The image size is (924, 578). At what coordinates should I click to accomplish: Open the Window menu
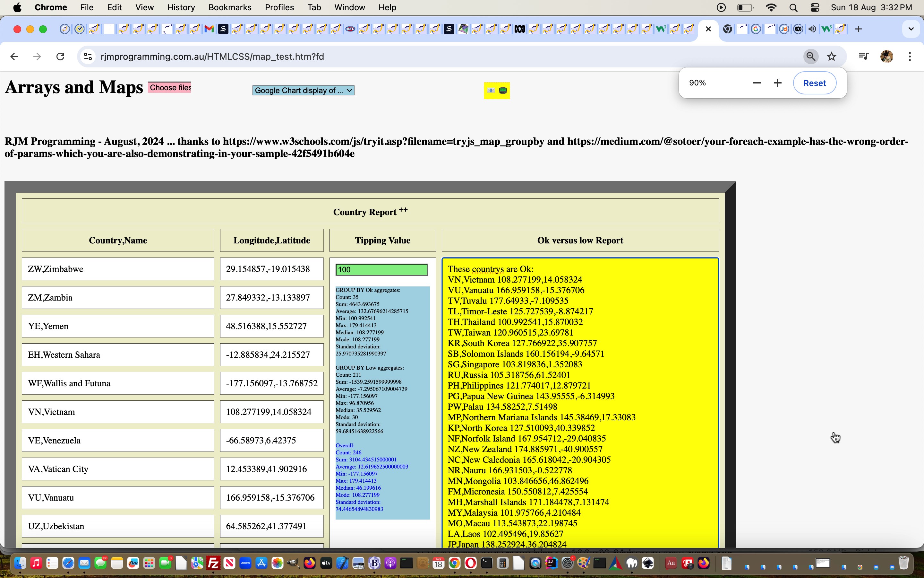coord(349,8)
